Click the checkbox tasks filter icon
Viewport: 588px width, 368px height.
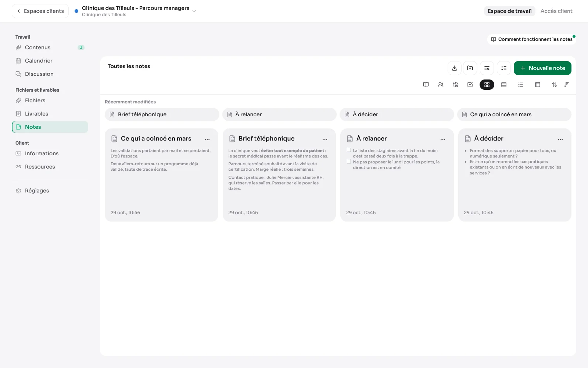[470, 85]
